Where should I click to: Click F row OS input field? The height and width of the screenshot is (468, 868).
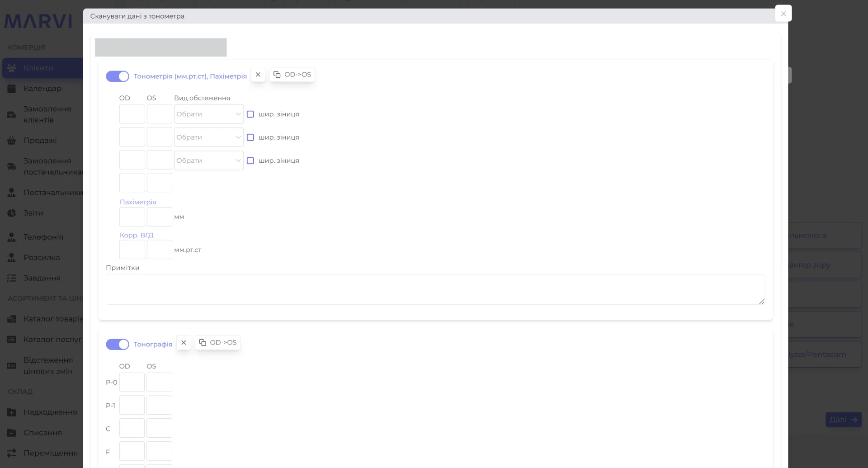(159, 451)
